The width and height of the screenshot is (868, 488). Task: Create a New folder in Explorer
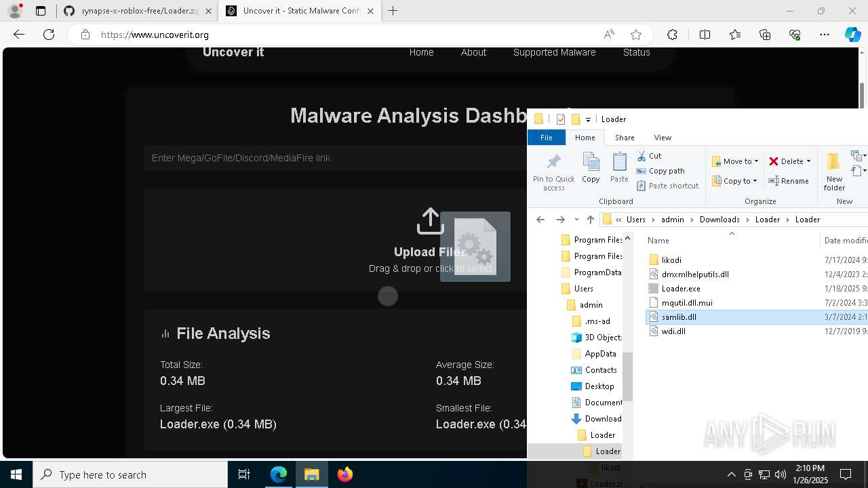click(x=834, y=173)
